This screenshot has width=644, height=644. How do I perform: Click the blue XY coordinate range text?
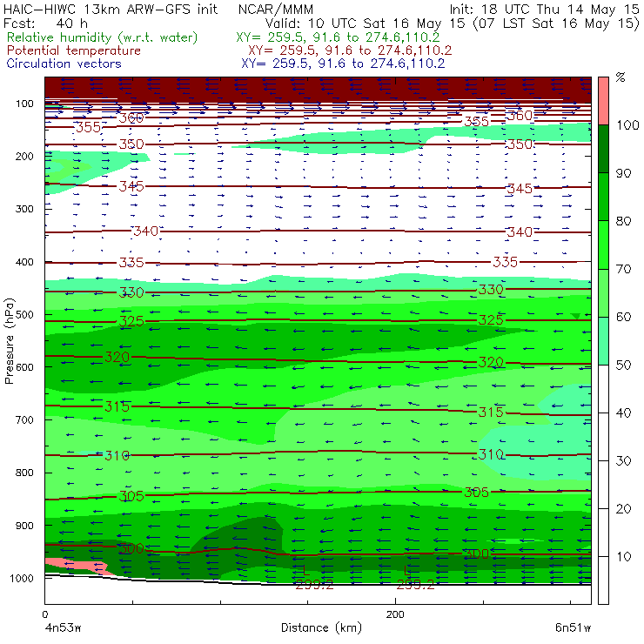point(343,64)
